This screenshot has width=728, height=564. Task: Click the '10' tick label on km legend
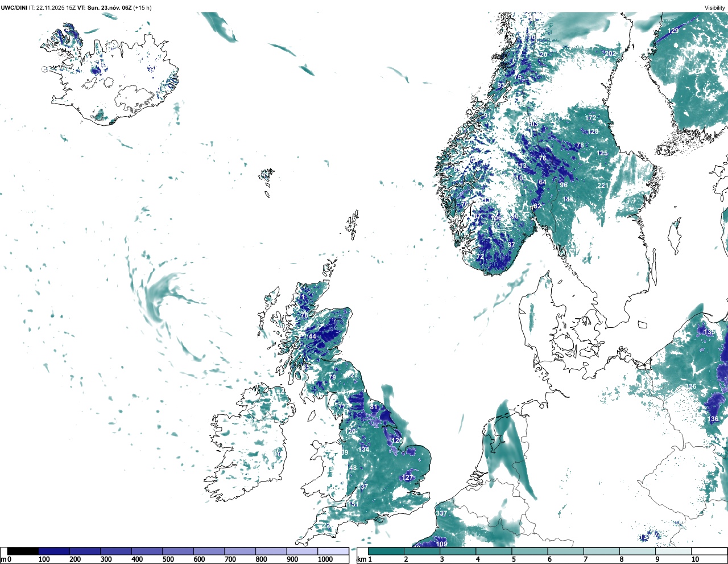tap(695, 559)
